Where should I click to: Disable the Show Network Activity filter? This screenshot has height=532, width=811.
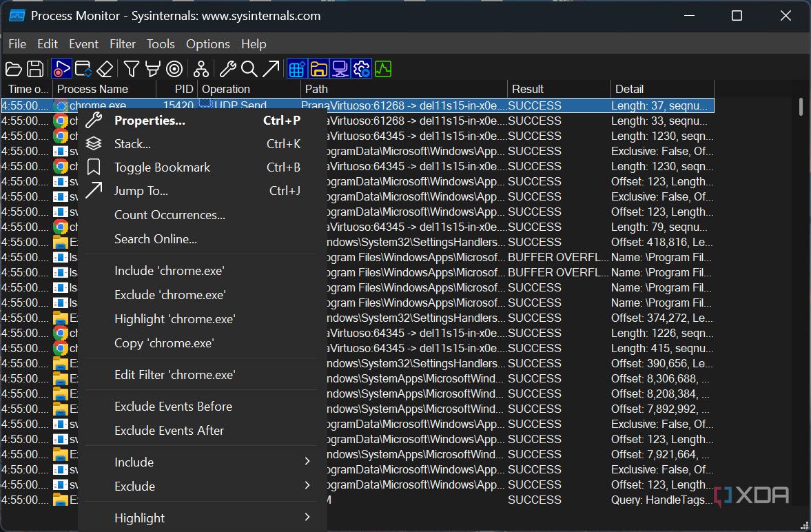pyautogui.click(x=342, y=68)
